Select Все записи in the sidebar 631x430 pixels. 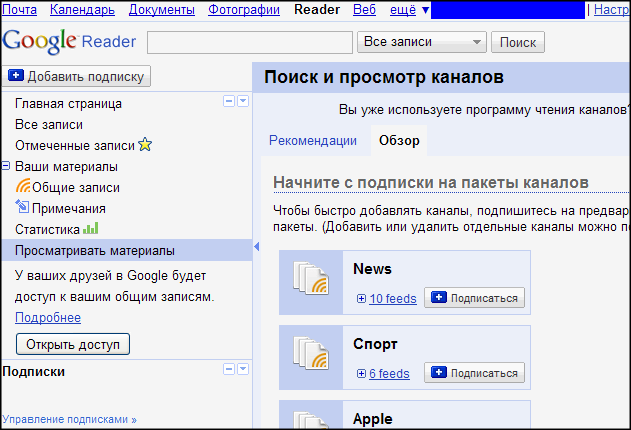[49, 124]
